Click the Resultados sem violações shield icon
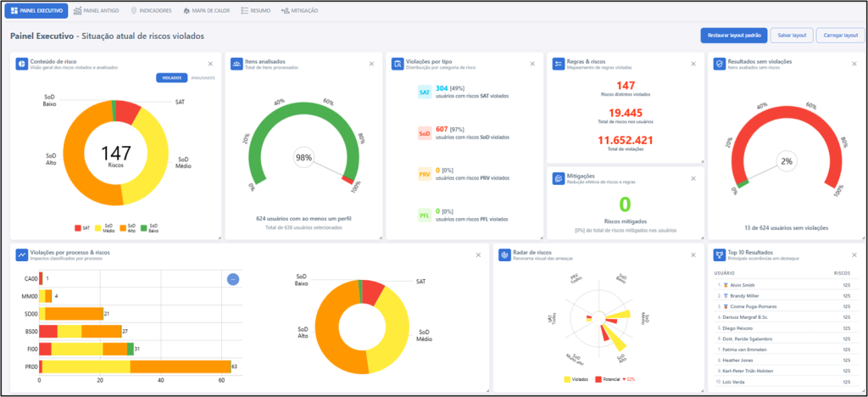Viewport: 868px width, 397px height. (719, 64)
